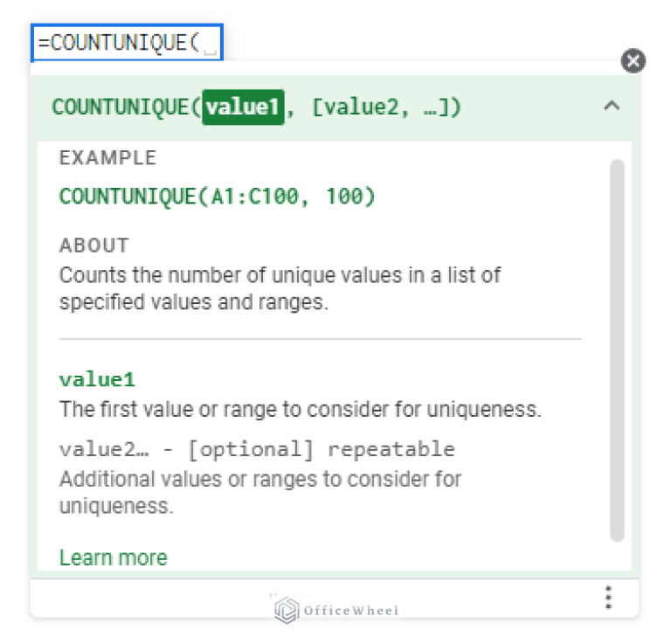Image resolution: width=671 pixels, height=644 pixels.
Task: Click the ABOUT section heading
Action: point(93,245)
